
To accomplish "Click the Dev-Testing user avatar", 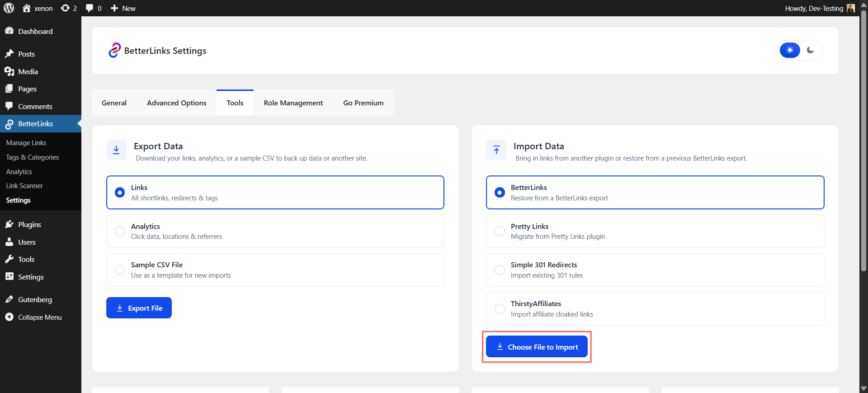I will pyautogui.click(x=850, y=8).
